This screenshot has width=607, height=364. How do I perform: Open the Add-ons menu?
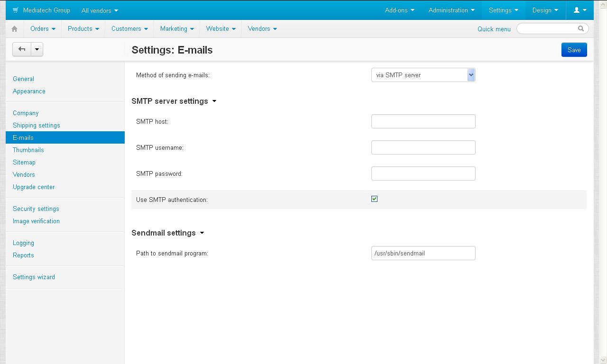click(399, 10)
